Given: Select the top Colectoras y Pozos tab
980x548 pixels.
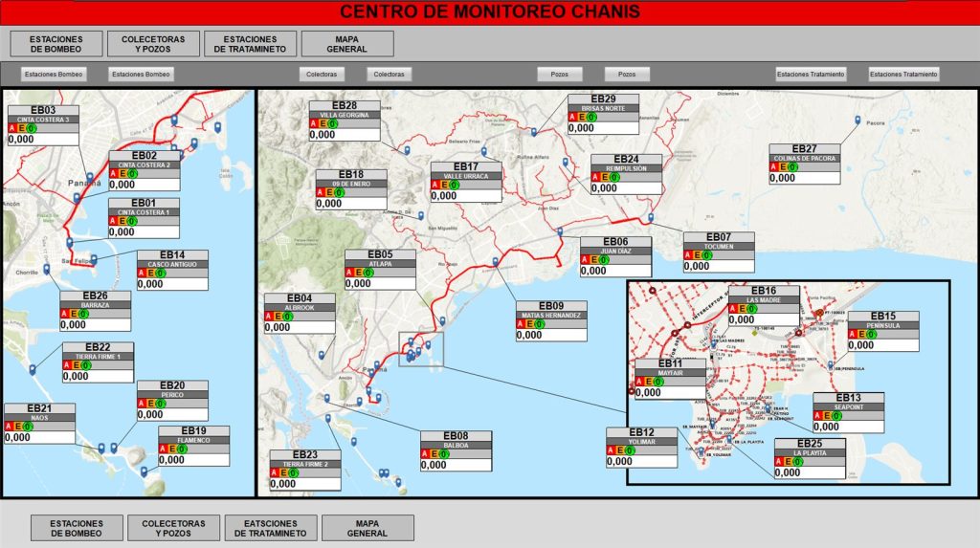Looking at the screenshot, I should tap(153, 44).
